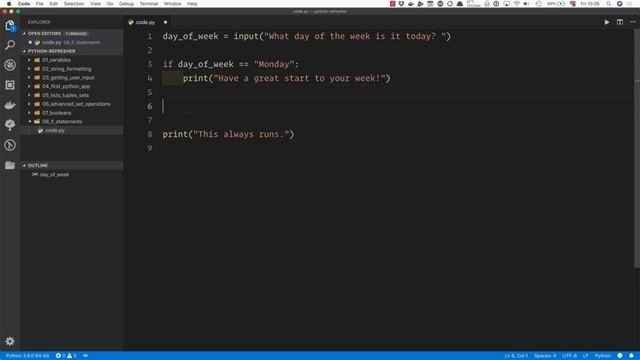Click errors and warnings count in status bar
This screenshot has width=640, height=360.
coord(66,356)
